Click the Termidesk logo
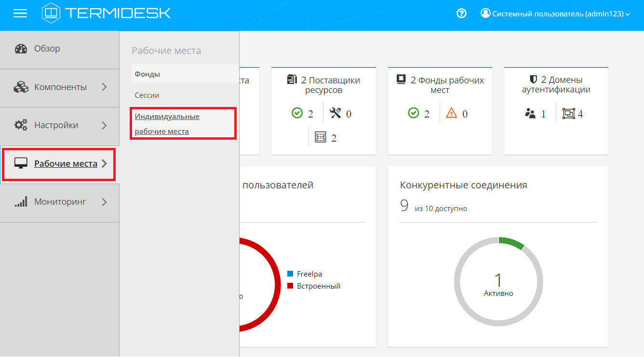This screenshot has height=357, width=644. coord(106,13)
